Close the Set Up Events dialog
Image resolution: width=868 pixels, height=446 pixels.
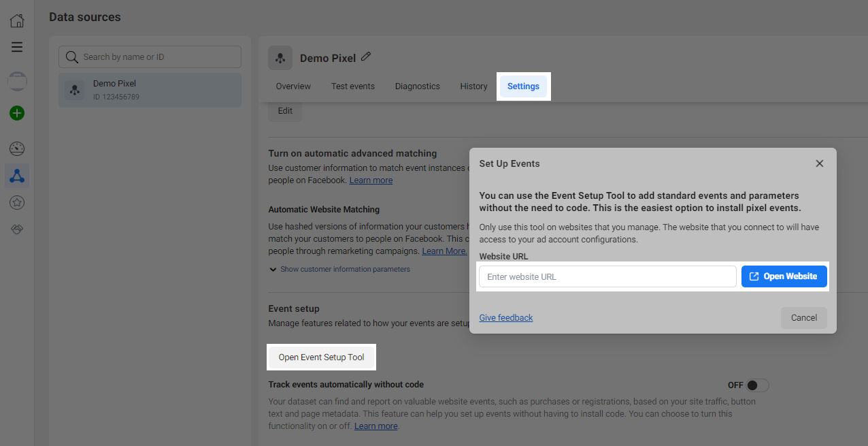pos(820,163)
